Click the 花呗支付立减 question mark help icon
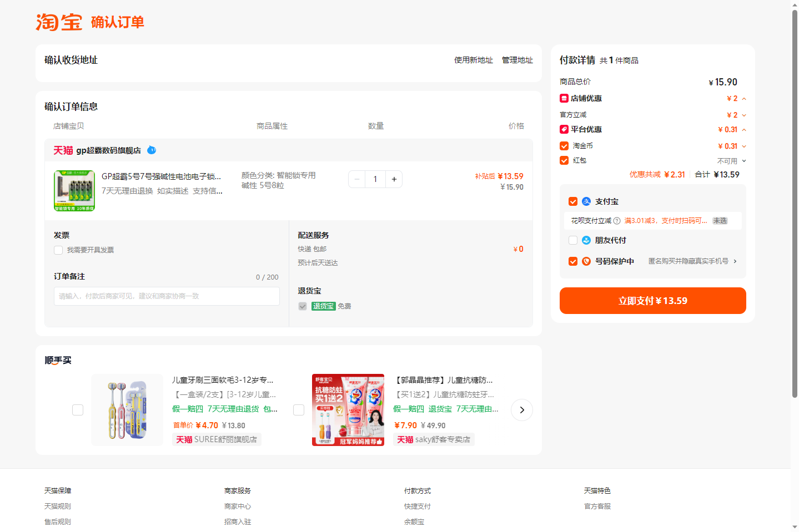This screenshot has height=532, width=799. 617,221
